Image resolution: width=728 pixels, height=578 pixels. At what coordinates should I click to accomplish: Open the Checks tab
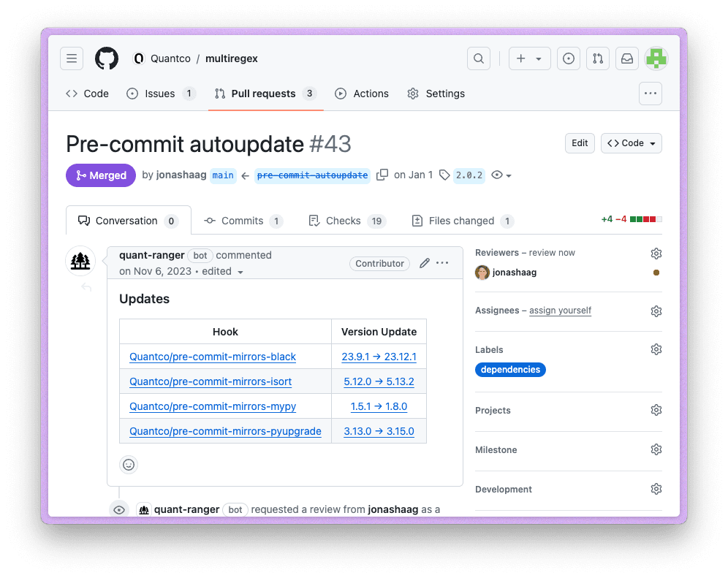pyautogui.click(x=346, y=221)
